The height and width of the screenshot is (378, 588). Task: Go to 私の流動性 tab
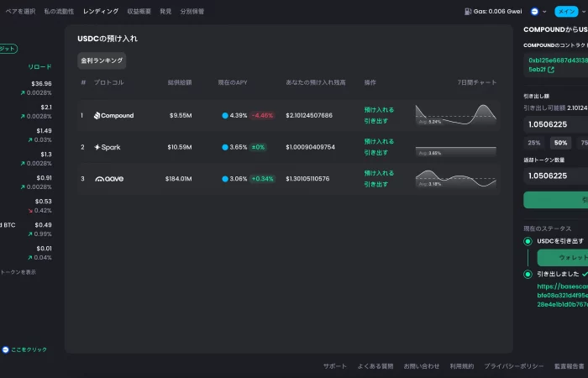(x=59, y=12)
